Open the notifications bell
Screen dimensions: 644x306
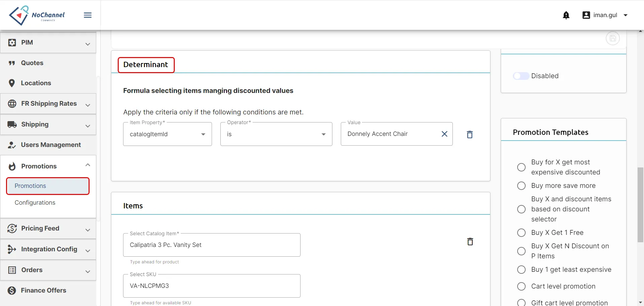566,15
